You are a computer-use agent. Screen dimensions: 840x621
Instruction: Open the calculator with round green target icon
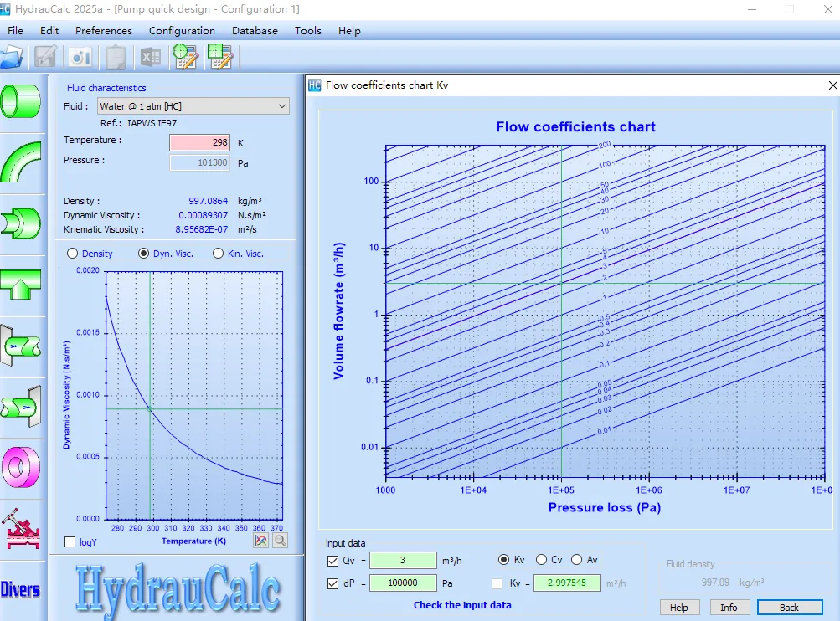click(x=185, y=57)
